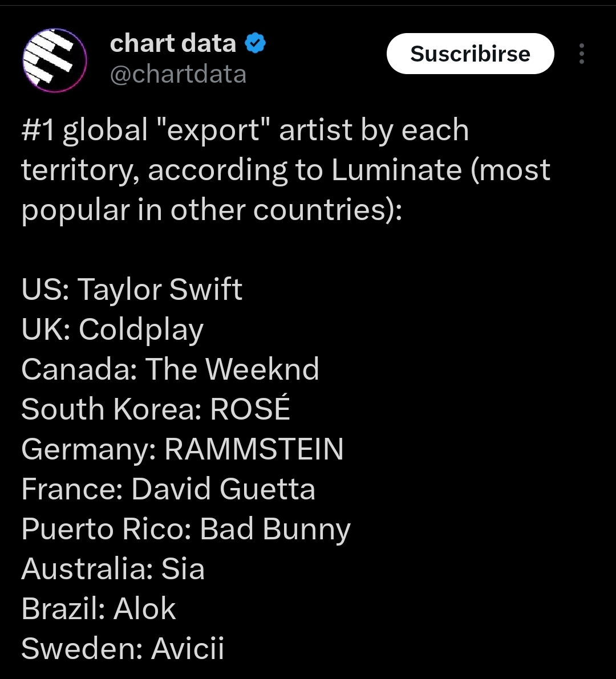Click the chart data display name
616x679 pixels.
coord(173,43)
